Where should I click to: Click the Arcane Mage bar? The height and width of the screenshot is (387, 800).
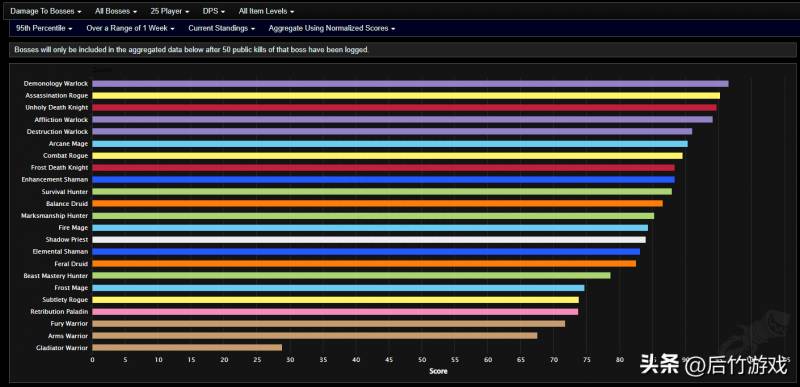pos(390,144)
